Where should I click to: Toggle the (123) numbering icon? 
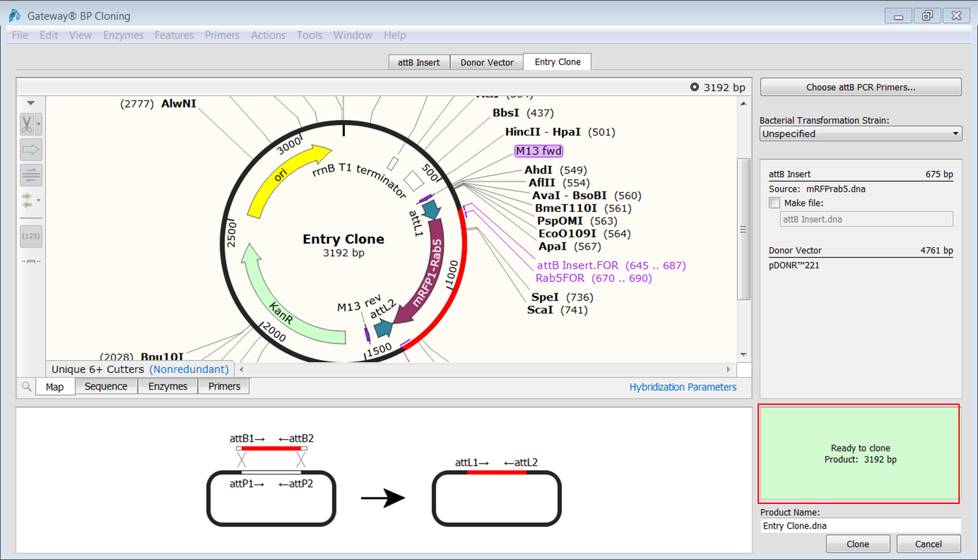point(31,236)
